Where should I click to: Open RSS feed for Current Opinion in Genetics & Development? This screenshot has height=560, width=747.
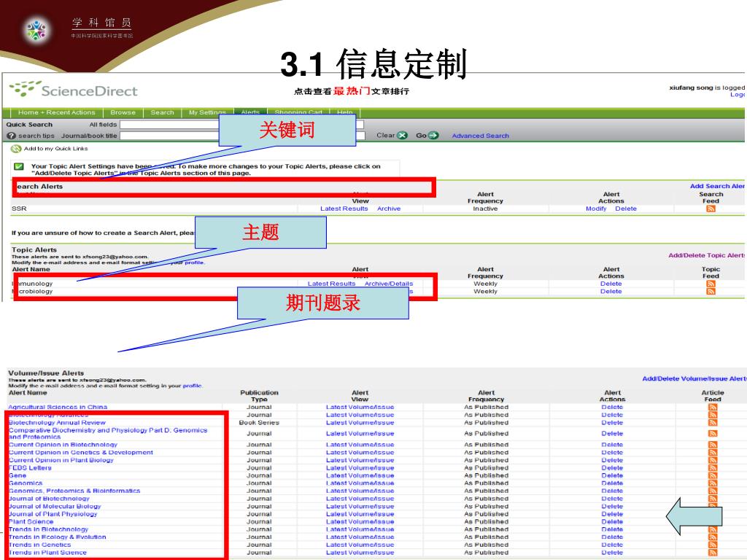pos(713,452)
